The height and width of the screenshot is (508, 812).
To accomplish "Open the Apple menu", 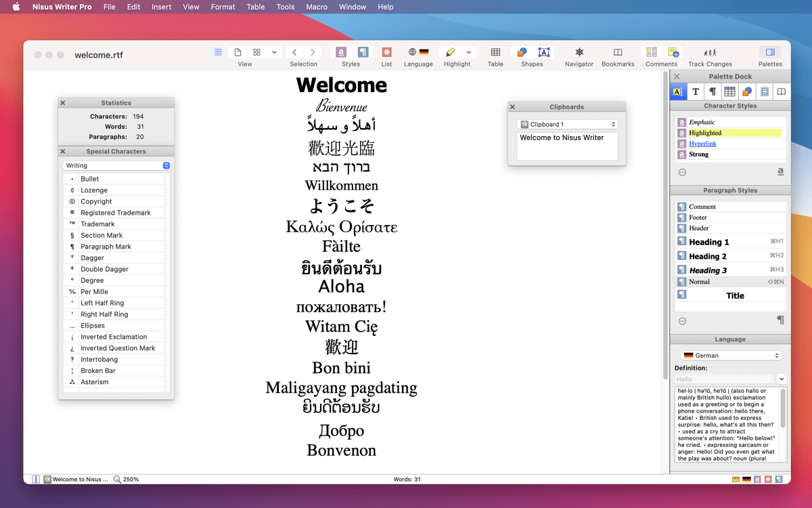I will pyautogui.click(x=16, y=7).
